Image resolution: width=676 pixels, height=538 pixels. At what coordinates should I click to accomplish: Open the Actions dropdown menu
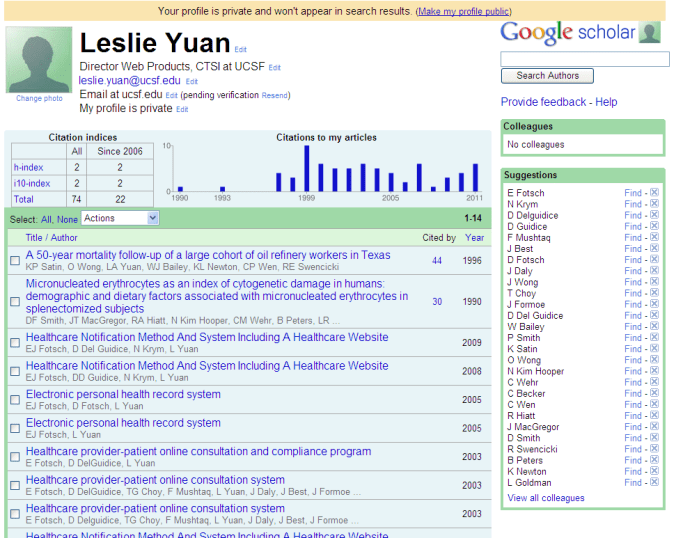pyautogui.click(x=120, y=218)
